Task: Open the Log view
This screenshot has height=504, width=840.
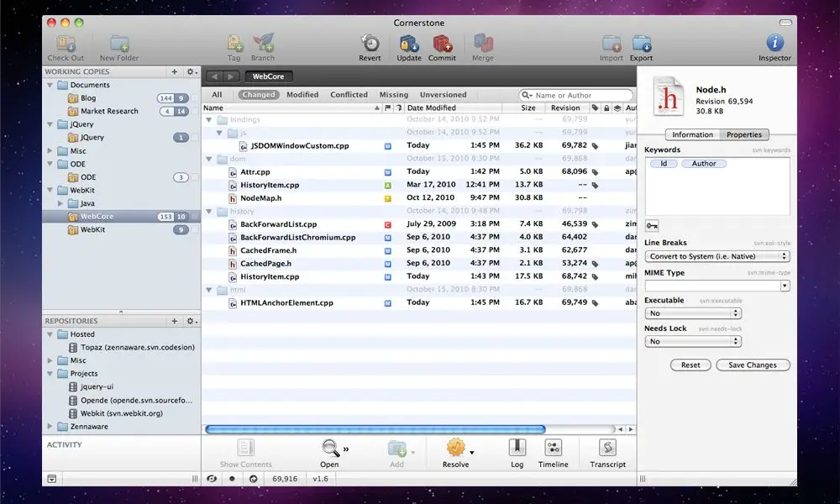Action: pos(517,448)
